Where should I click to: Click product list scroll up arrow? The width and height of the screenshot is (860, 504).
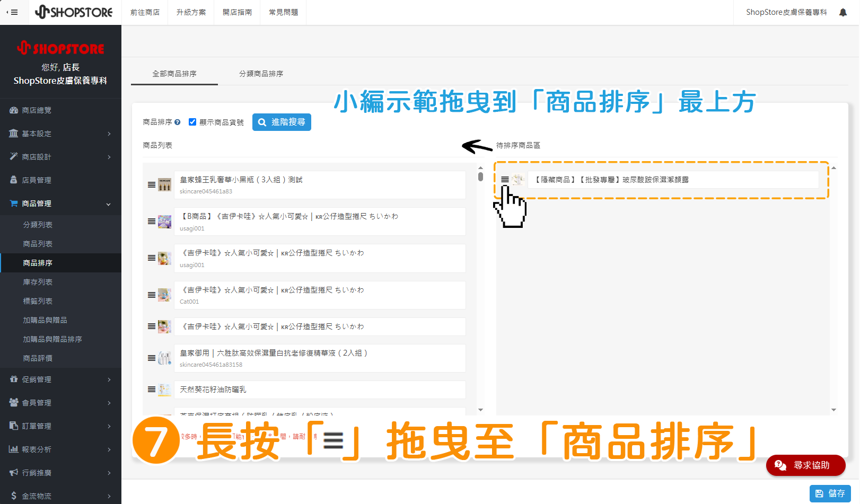click(480, 167)
